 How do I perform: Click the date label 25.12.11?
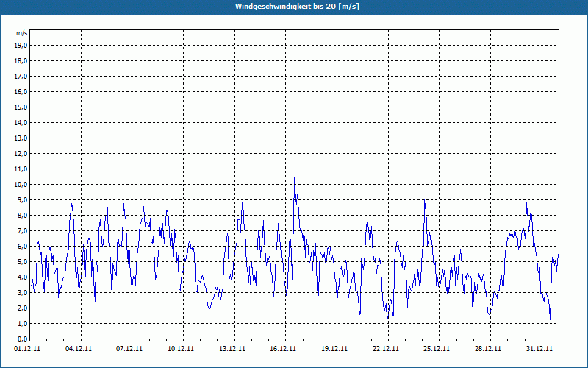tap(437, 348)
